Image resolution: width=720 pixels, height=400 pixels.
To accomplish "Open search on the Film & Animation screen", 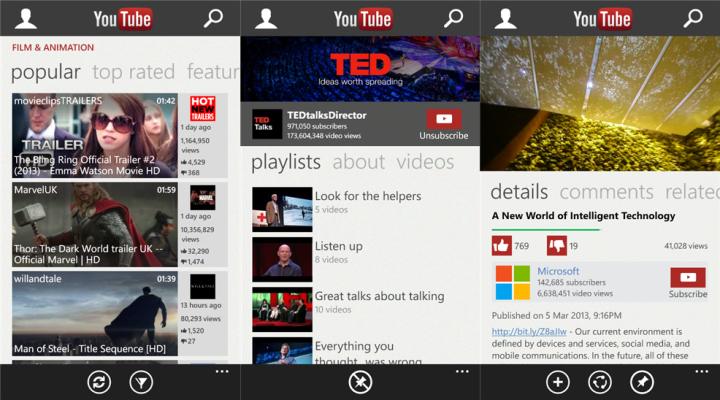I will tap(213, 18).
